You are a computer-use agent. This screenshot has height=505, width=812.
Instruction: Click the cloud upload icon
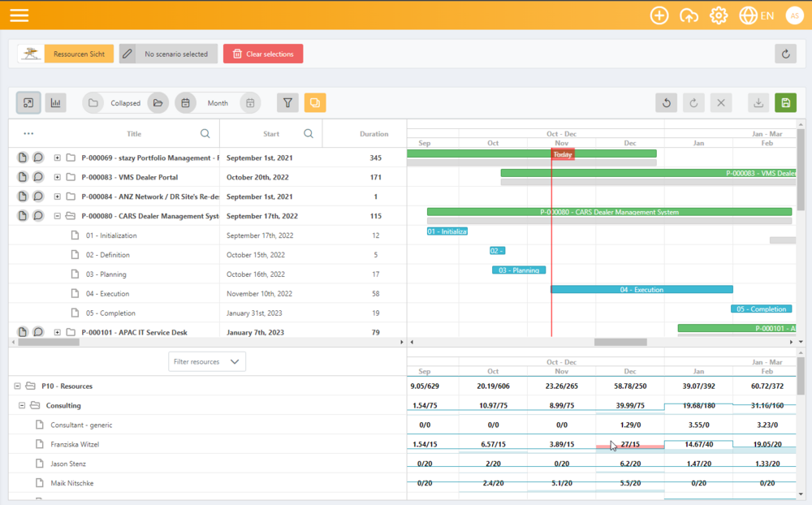click(x=689, y=15)
